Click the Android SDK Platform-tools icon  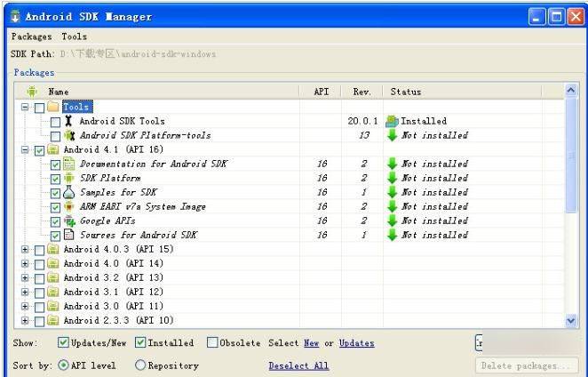(69, 135)
